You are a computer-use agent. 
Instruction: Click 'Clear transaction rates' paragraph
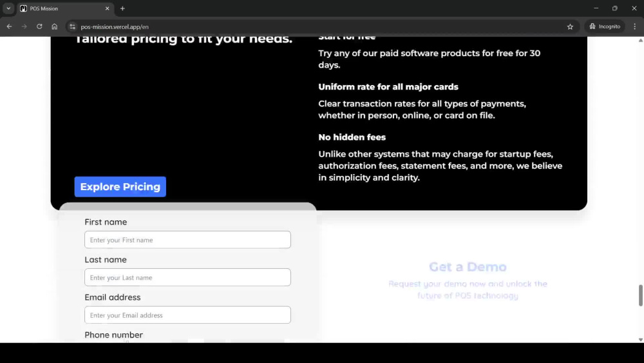click(422, 110)
